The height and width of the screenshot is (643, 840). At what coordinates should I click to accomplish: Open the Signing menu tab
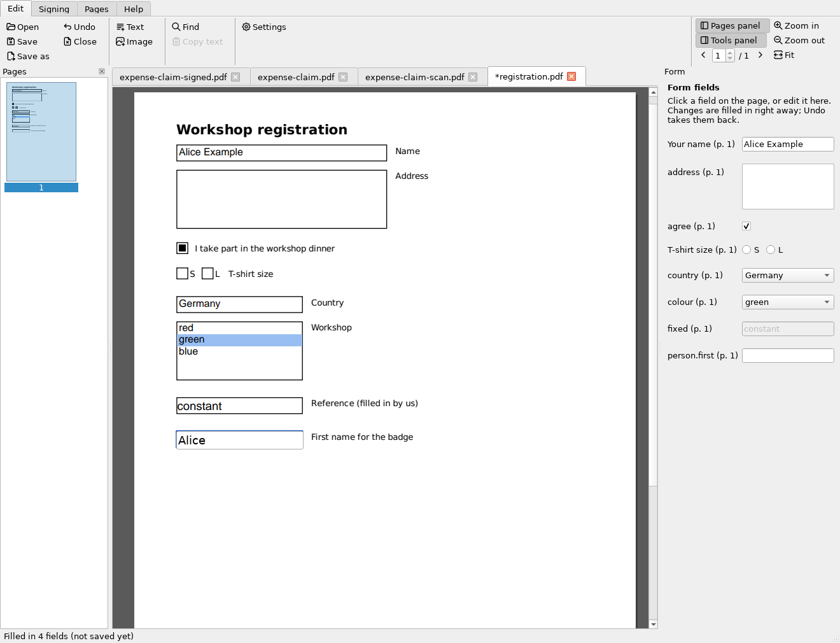pos(54,9)
